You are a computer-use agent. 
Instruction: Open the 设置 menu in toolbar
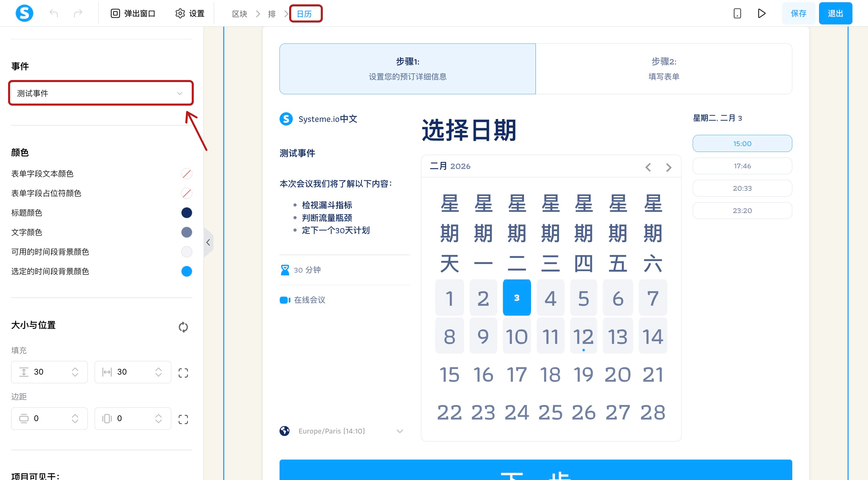click(190, 13)
